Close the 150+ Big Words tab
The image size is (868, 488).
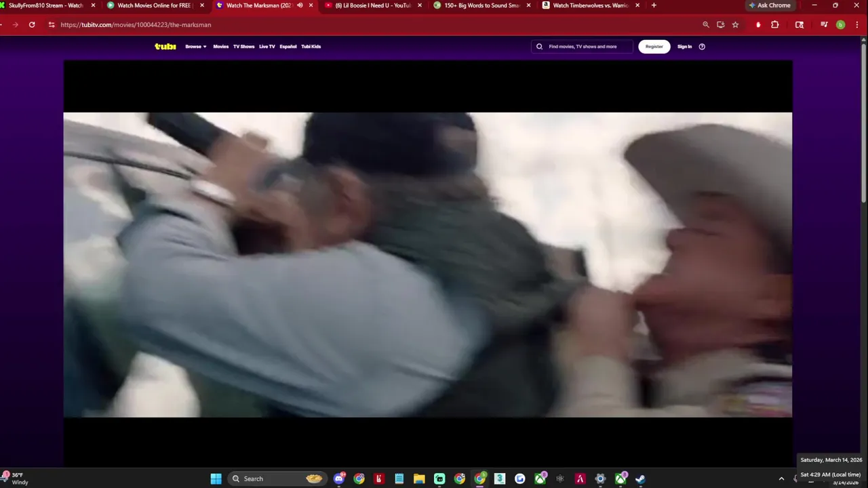click(528, 5)
